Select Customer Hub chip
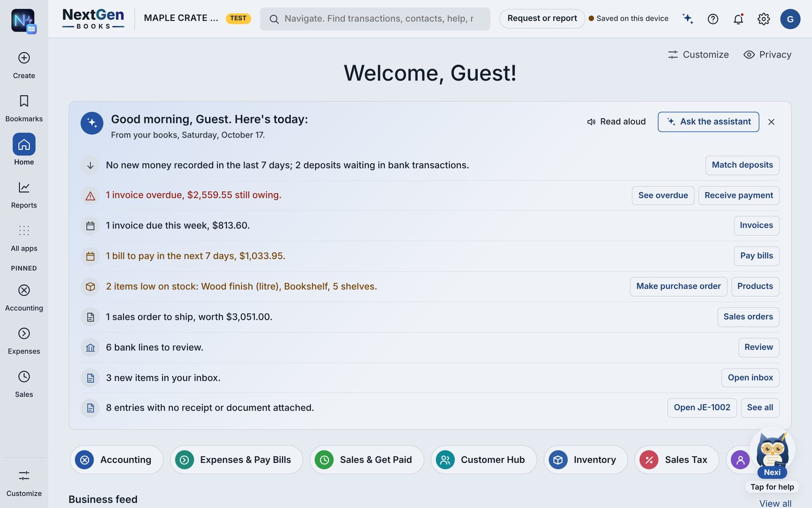This screenshot has width=812, height=508. pos(484,460)
